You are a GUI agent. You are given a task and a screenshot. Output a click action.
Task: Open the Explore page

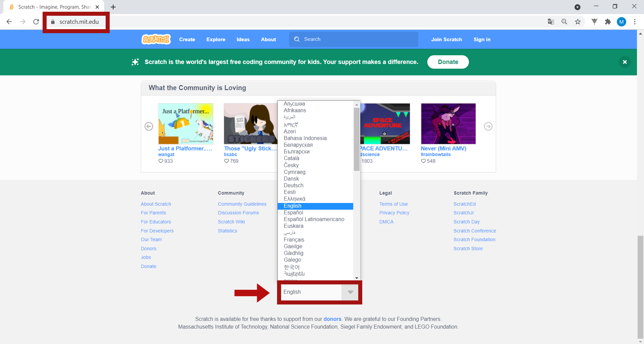[216, 39]
